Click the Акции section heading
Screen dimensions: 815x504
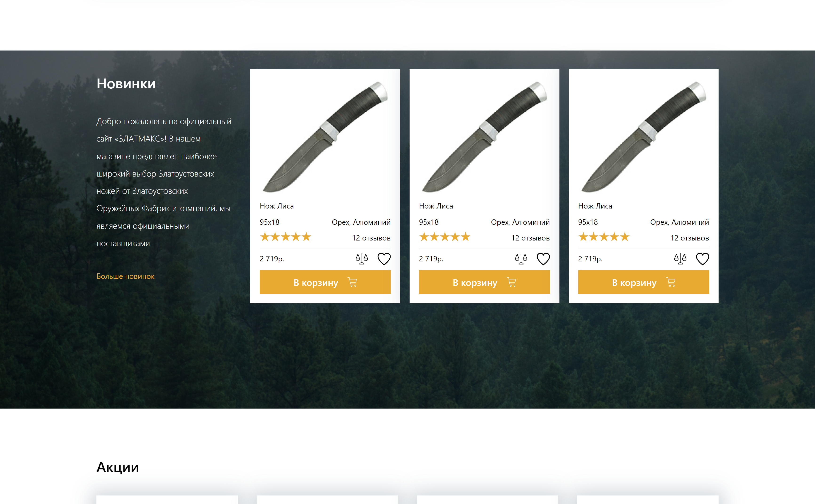coord(118,467)
